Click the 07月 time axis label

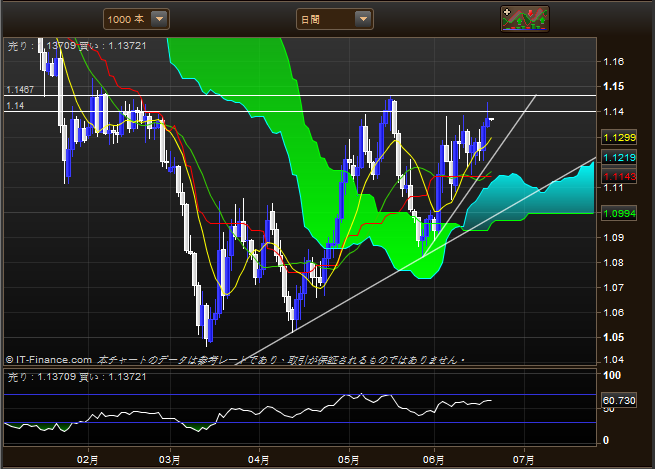[523, 460]
